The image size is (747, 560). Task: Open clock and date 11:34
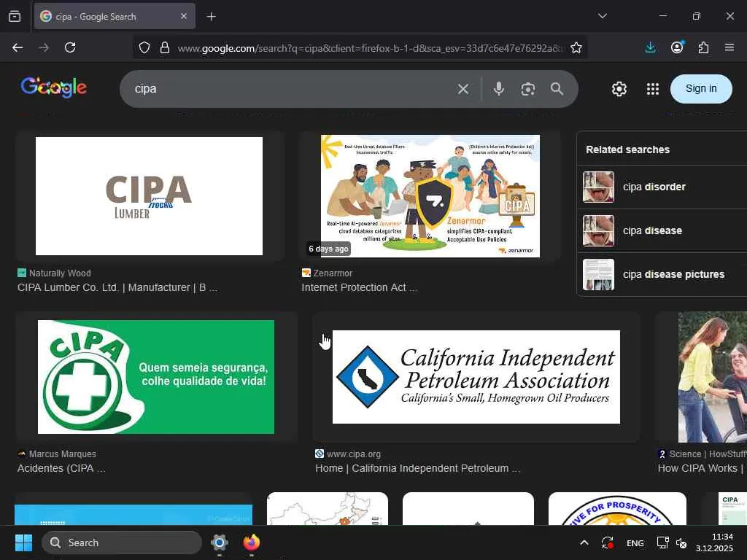click(713, 542)
